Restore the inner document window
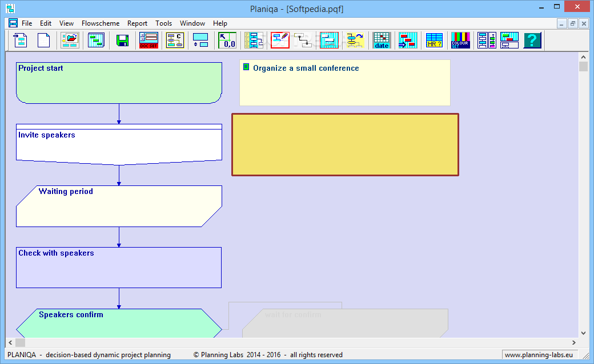 click(573, 23)
